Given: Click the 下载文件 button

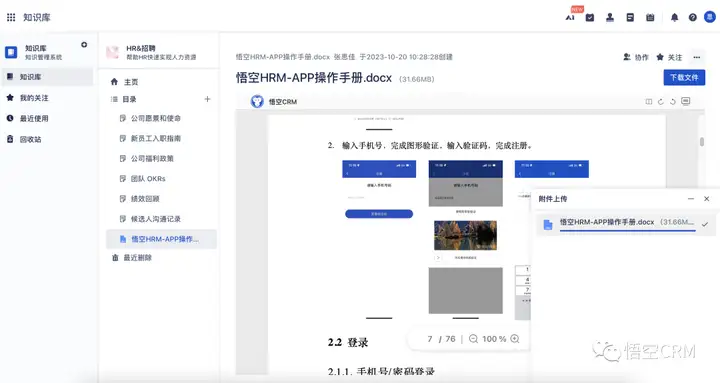Looking at the screenshot, I should [x=684, y=78].
